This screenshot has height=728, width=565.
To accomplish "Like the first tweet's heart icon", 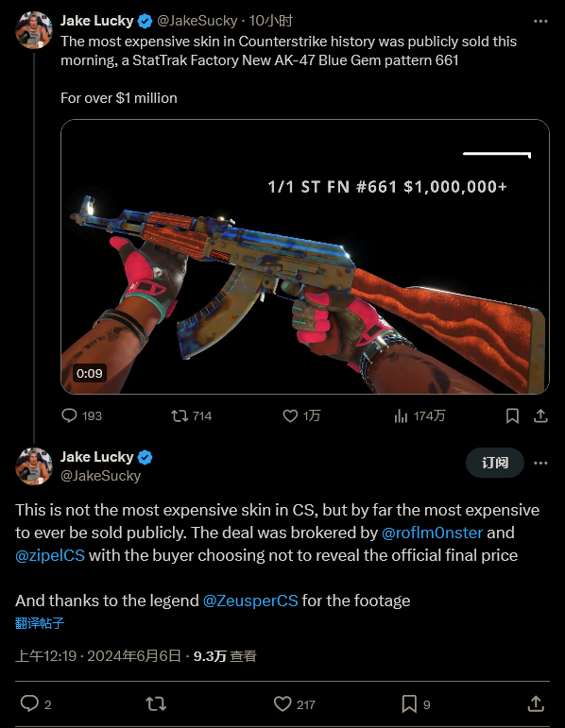I will click(x=290, y=415).
